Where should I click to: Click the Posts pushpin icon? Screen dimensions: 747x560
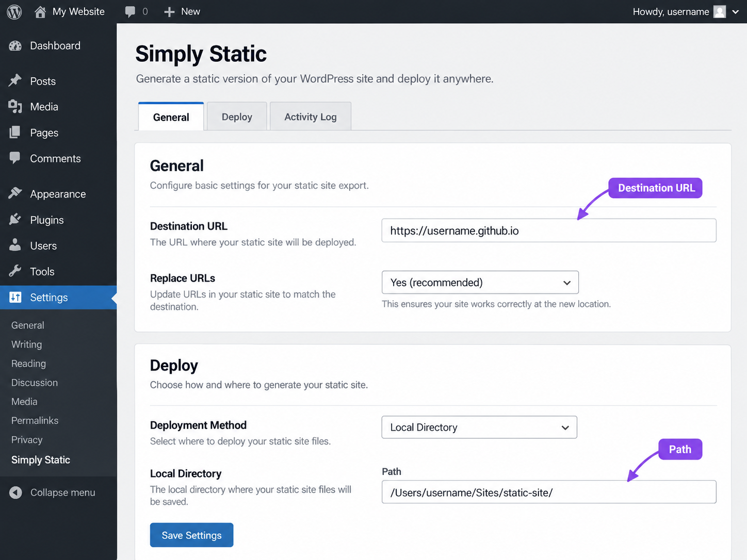point(15,80)
